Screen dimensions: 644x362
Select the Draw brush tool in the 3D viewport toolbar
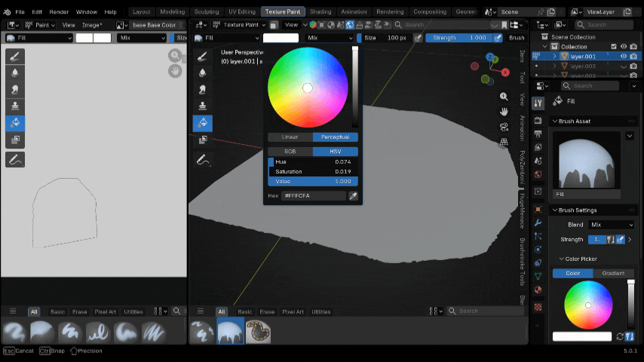coord(203,57)
